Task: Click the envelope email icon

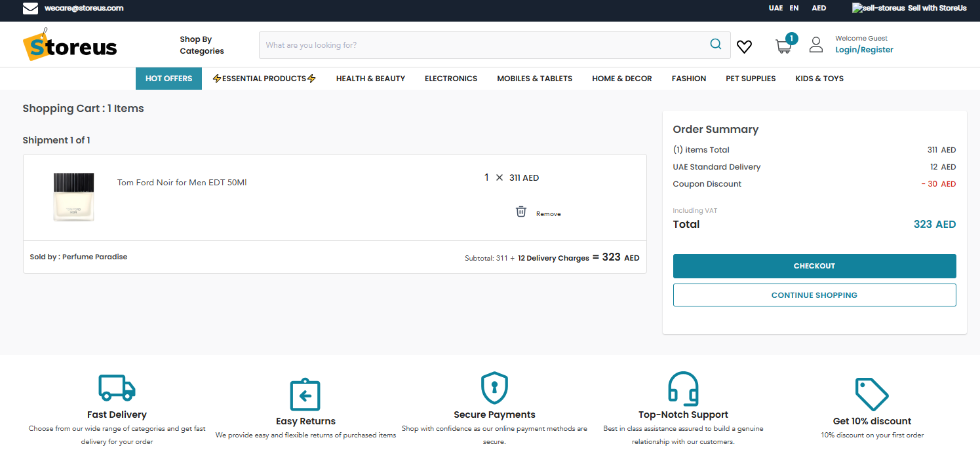Action: [x=30, y=9]
